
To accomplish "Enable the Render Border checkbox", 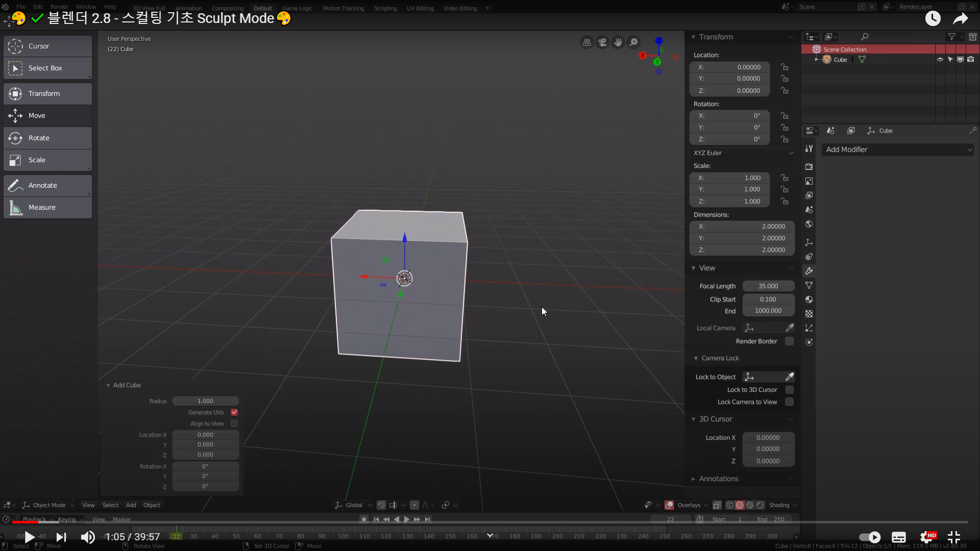I will point(789,341).
